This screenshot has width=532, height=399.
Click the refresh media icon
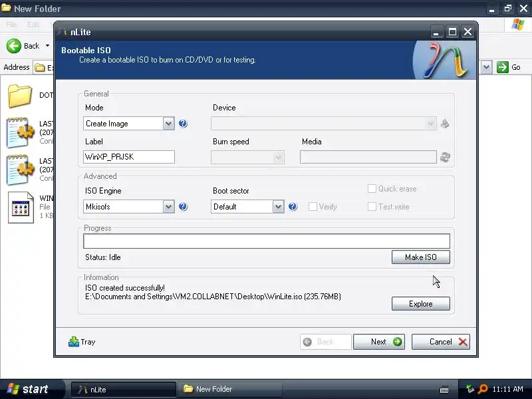pos(445,157)
